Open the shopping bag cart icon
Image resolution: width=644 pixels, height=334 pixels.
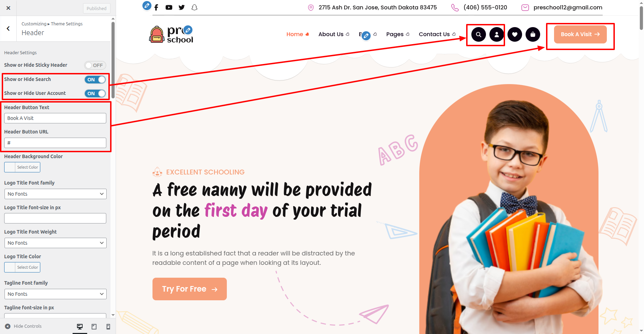(533, 34)
